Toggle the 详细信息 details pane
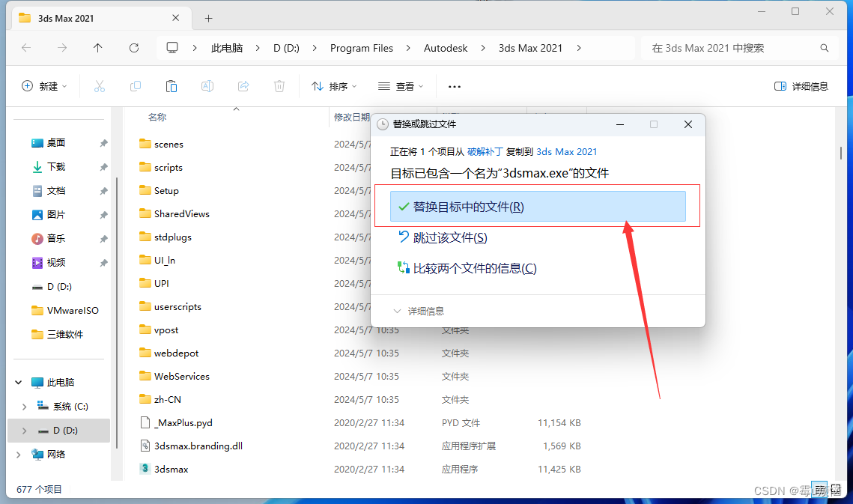 801,86
